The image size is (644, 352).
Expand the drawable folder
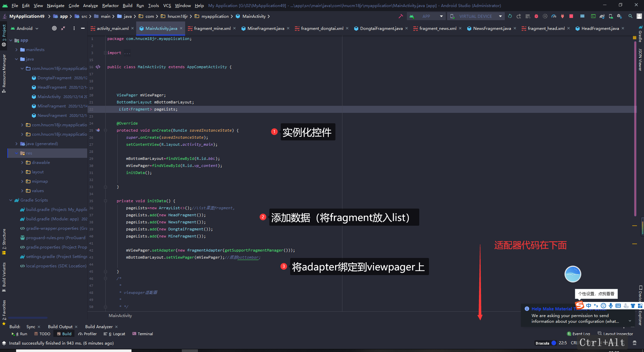(22, 163)
